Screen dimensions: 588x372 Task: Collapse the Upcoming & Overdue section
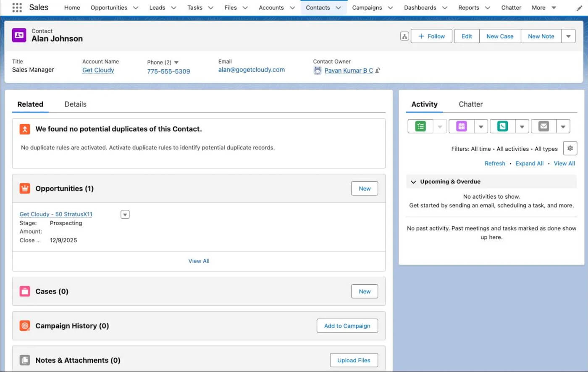pos(413,182)
